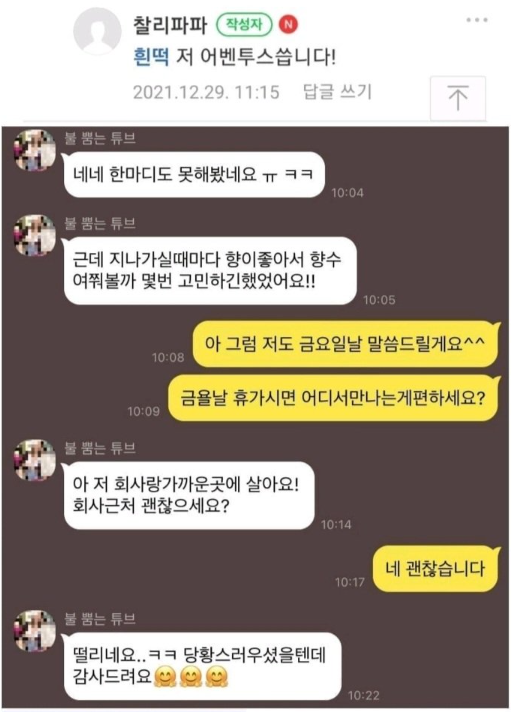Image resolution: width=512 pixels, height=712 pixels.
Task: Click the scroll-to-top arrow button
Action: [458, 98]
